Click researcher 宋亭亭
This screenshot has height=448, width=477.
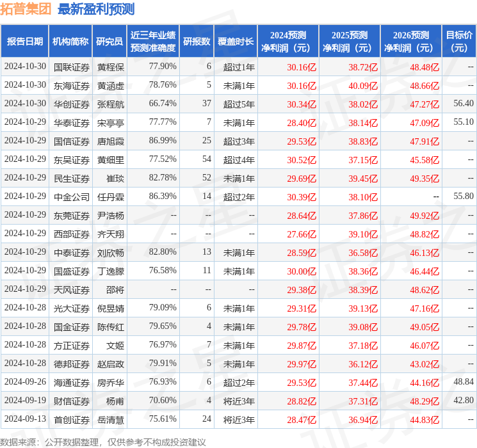coord(111,123)
